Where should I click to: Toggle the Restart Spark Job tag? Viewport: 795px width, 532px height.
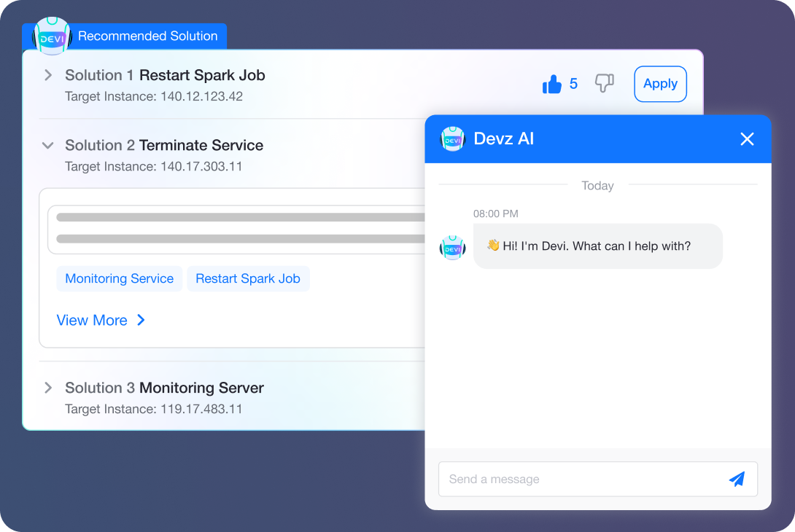click(248, 278)
